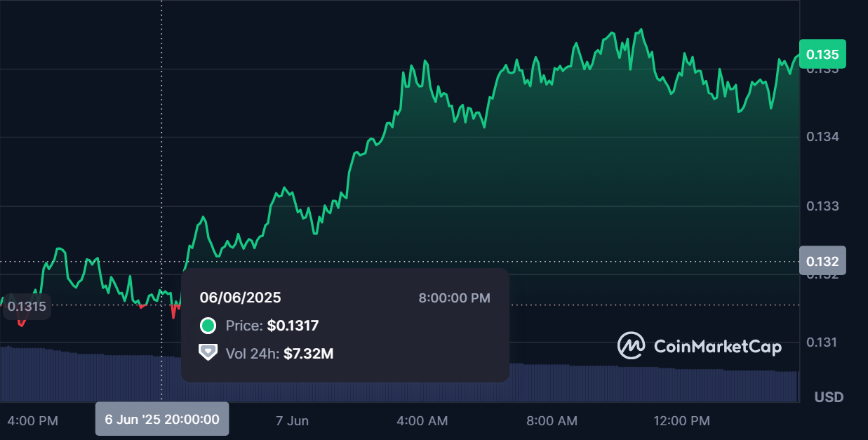Click the tooltip Vol 24h value $7.32M

click(x=309, y=354)
